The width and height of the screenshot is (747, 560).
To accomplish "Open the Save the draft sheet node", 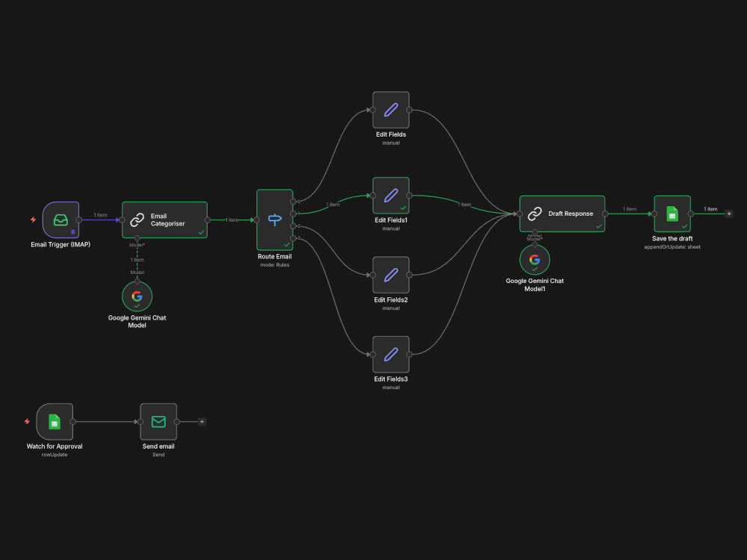I will (672, 214).
